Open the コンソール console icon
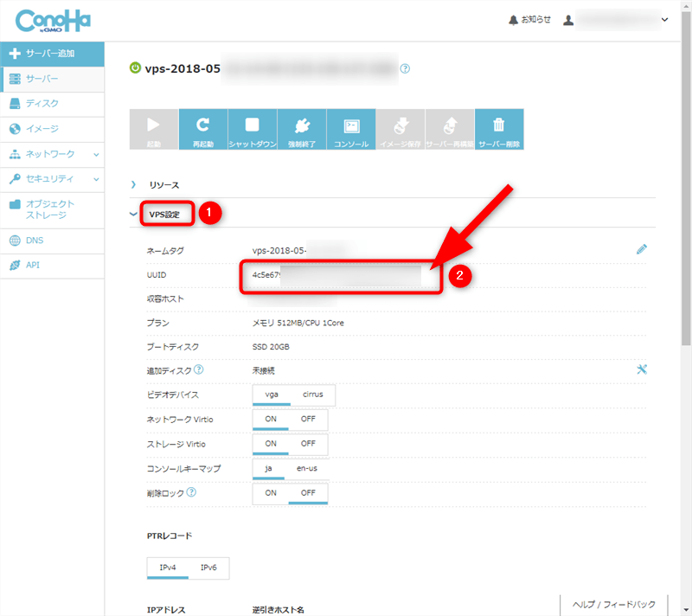Screen dimensions: 692x616 (x=351, y=130)
